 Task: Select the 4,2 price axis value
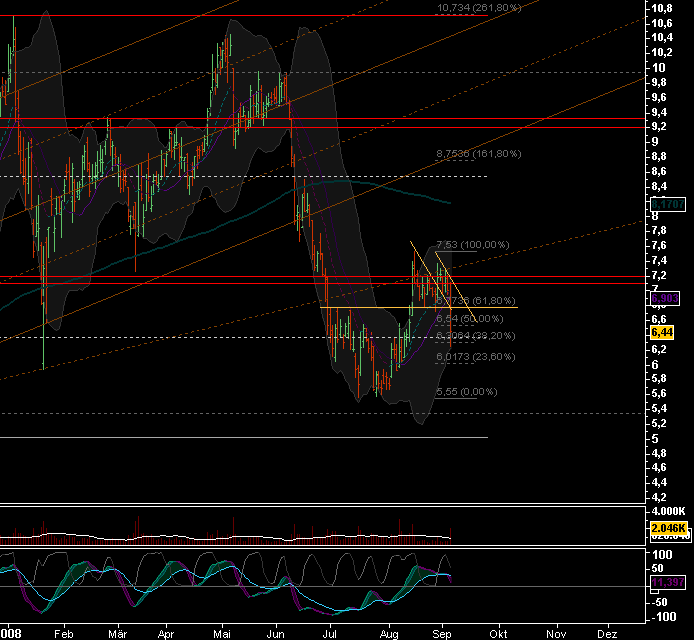[x=659, y=497]
